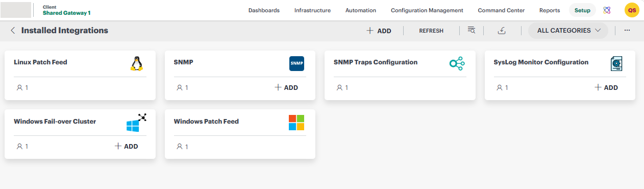Click the SysLog Monitor Configuration title
The height and width of the screenshot is (189, 644).
pyautogui.click(x=541, y=62)
